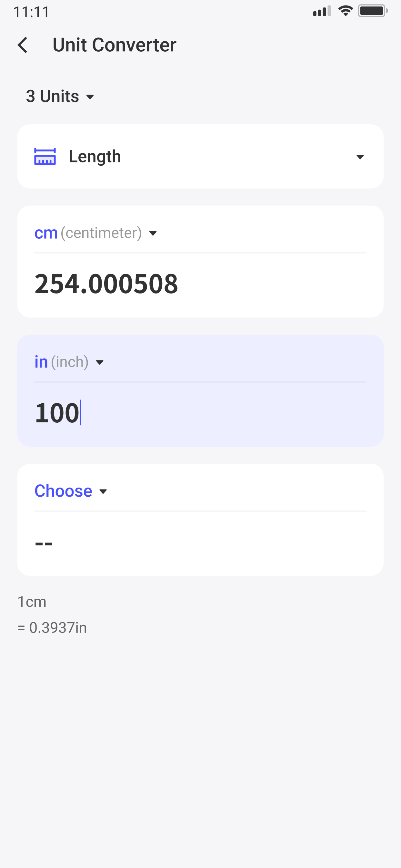The image size is (401, 868).
Task: Tap the Wi-Fi status icon
Action: (x=345, y=11)
